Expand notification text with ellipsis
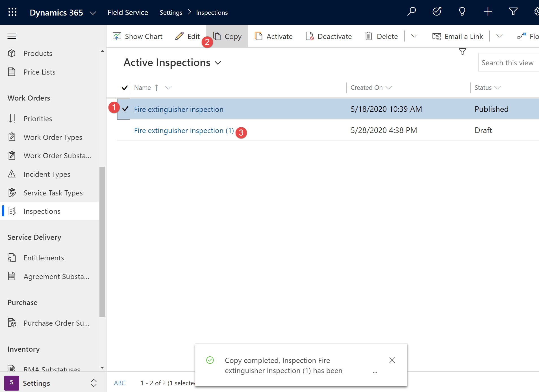The width and height of the screenshot is (539, 392). pos(375,372)
